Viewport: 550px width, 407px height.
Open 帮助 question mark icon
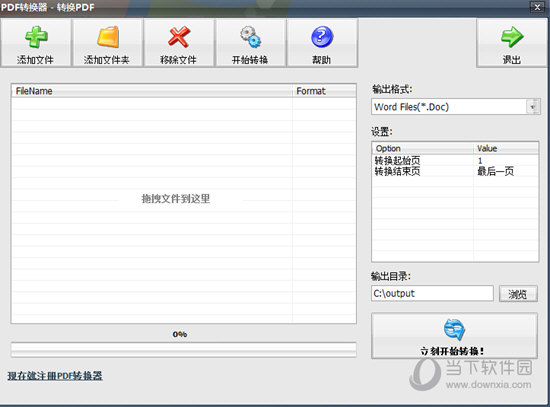322,37
